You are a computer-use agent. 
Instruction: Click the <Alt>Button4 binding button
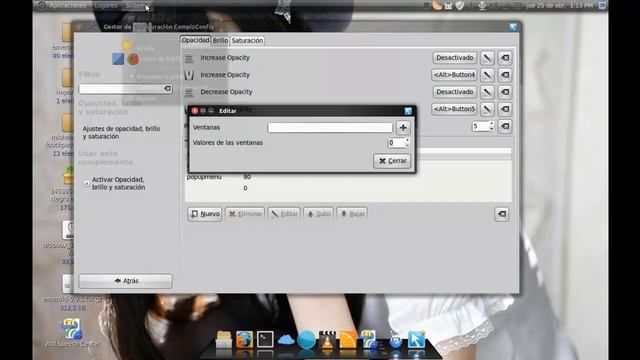(454, 75)
